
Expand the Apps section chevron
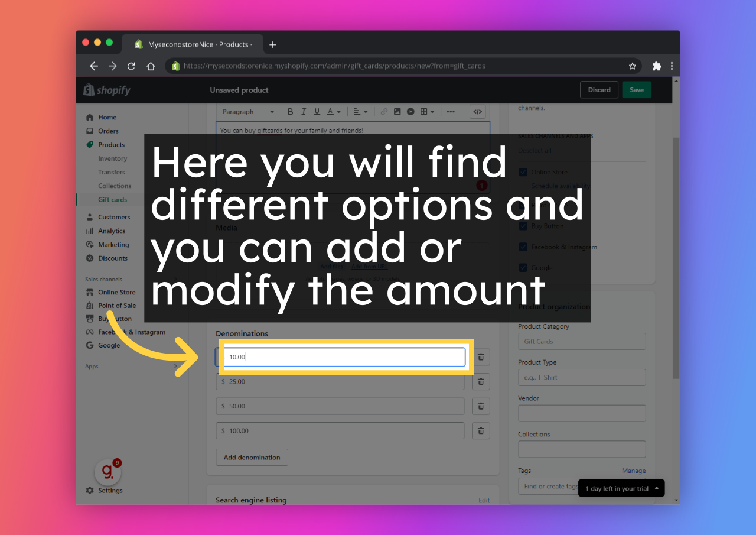point(175,367)
